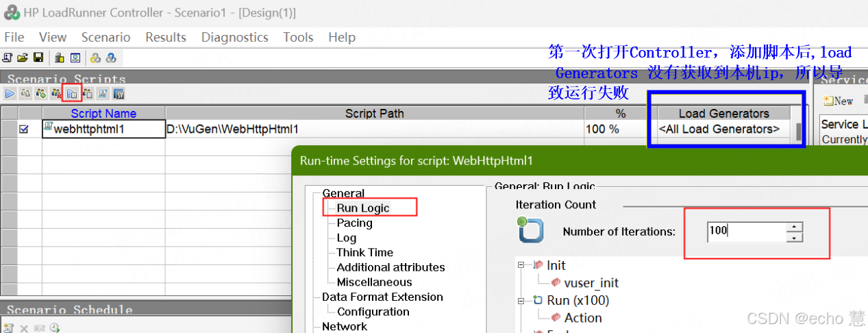Click the vuser_init action brick icon
868x333 pixels.
coord(556,282)
